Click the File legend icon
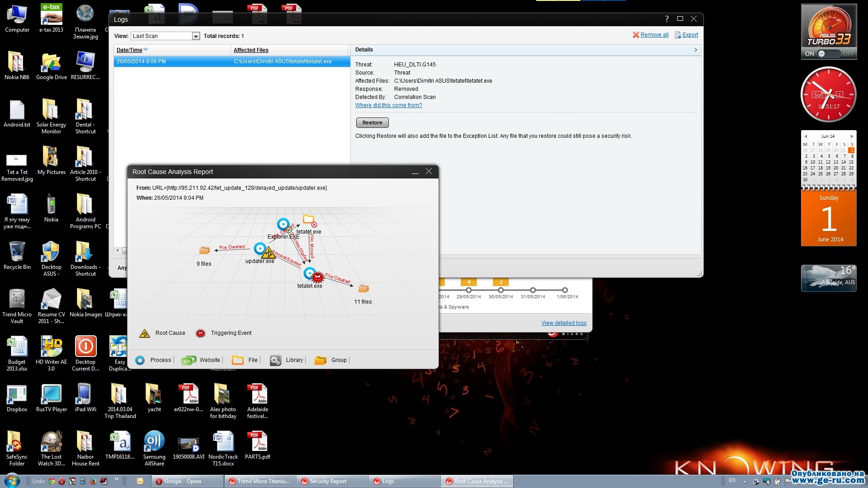The width and height of the screenshot is (868, 488). [238, 360]
